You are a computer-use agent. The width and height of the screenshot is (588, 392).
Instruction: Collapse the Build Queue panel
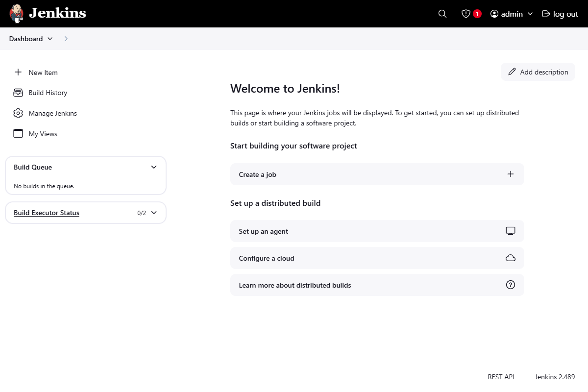click(x=153, y=167)
